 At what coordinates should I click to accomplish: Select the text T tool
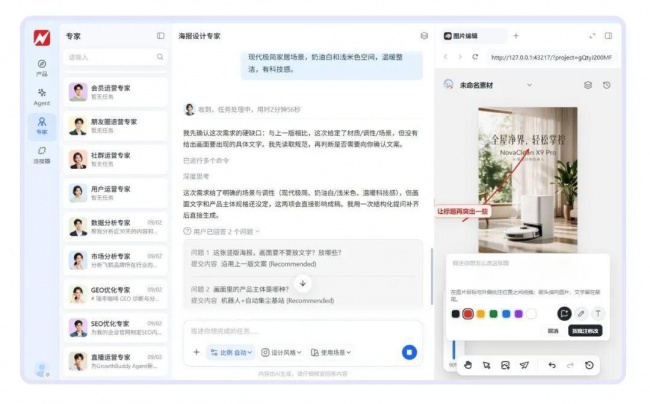tap(598, 314)
